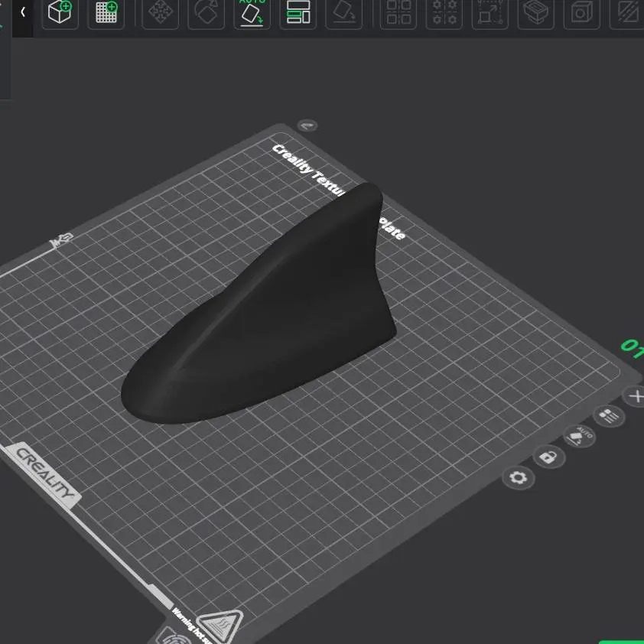Screen dimensions: 644x644
Task: Click the add model cube icon
Action: pos(60,12)
